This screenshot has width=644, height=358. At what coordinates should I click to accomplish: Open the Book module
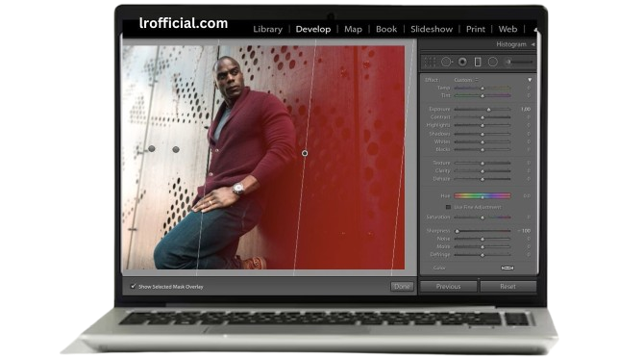[386, 29]
